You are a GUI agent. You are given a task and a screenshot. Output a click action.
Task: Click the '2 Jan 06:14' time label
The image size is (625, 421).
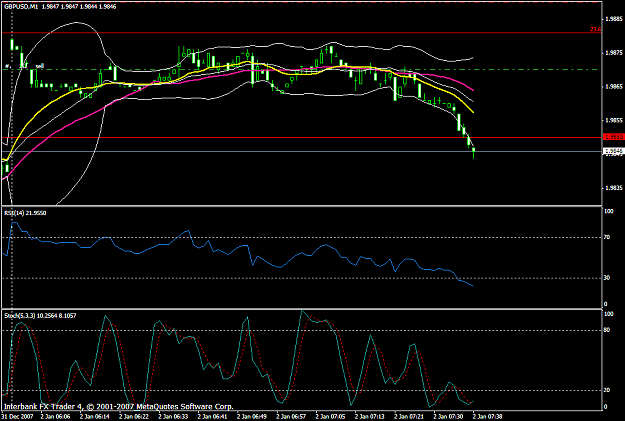tap(94, 417)
